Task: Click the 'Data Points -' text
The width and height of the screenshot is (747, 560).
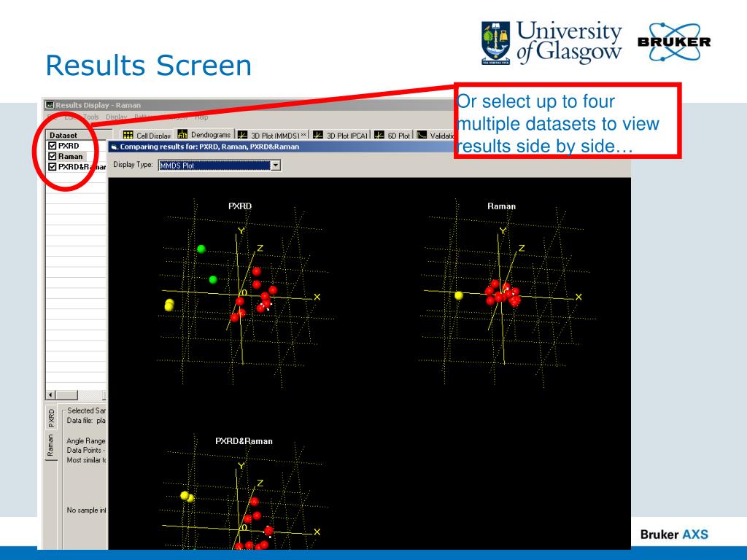Action: [86, 450]
